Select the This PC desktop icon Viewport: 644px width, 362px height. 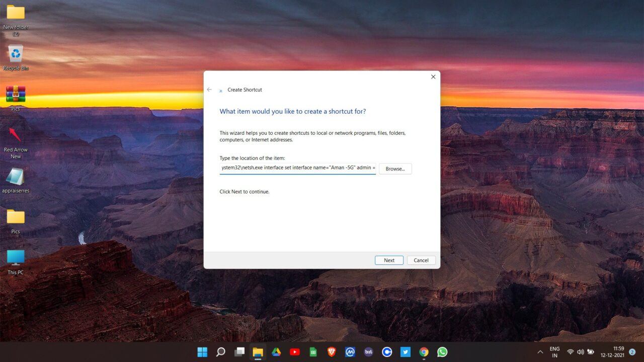pos(16,261)
